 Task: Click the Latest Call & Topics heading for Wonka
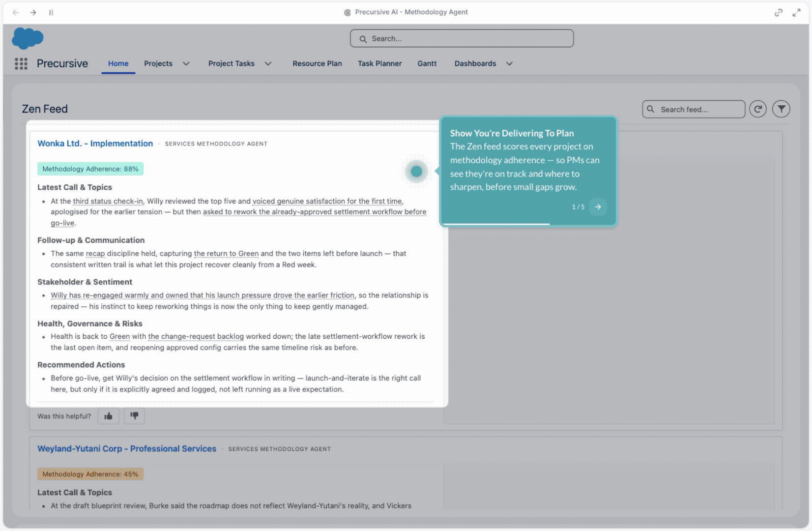click(75, 187)
